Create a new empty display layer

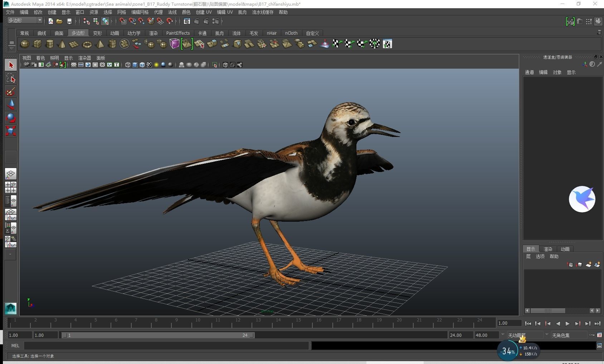tap(588, 265)
